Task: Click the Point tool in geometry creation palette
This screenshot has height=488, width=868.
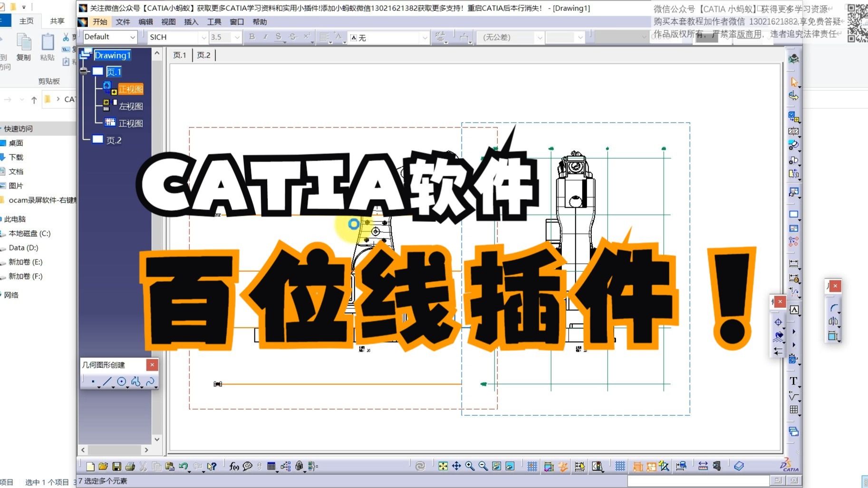Action: (x=93, y=382)
